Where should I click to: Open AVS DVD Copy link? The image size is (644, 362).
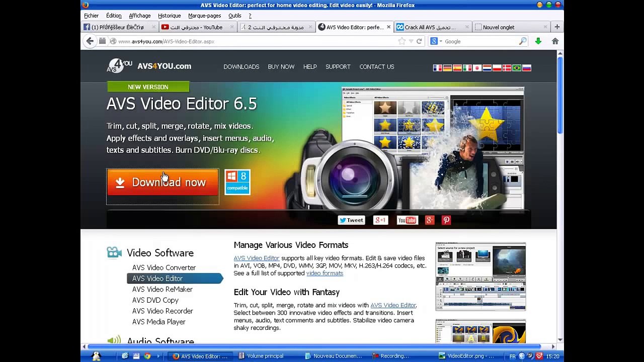point(155,300)
